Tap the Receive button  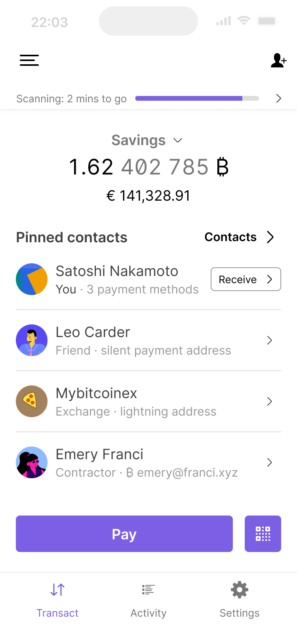tap(246, 279)
